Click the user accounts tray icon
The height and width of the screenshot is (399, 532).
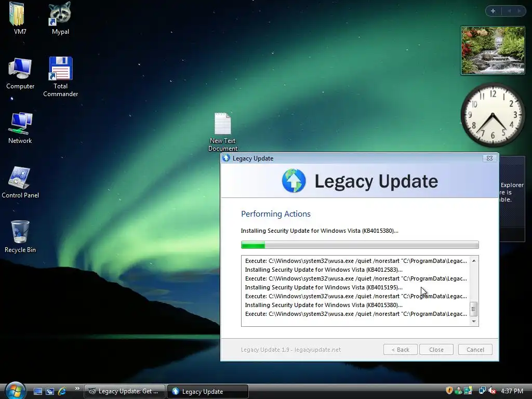click(458, 391)
